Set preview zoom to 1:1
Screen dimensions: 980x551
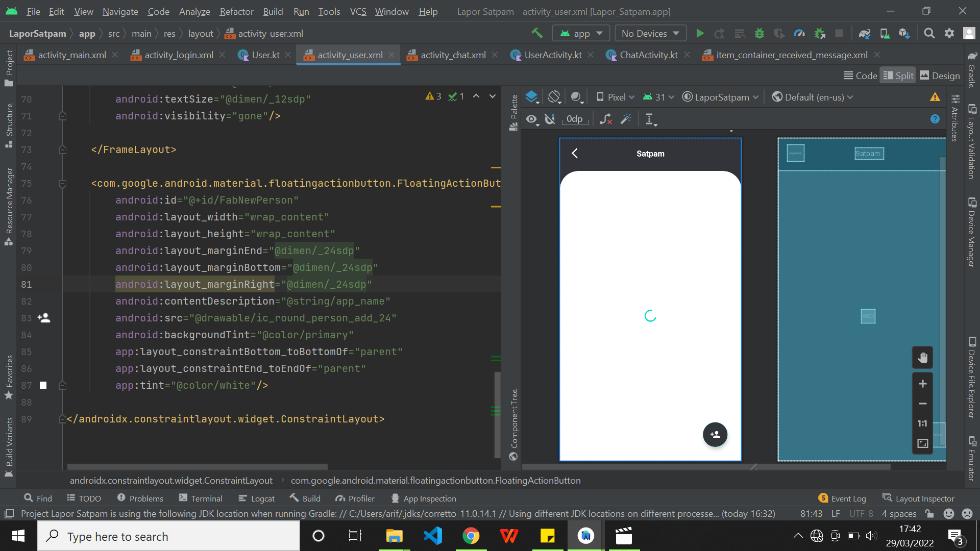(x=922, y=423)
